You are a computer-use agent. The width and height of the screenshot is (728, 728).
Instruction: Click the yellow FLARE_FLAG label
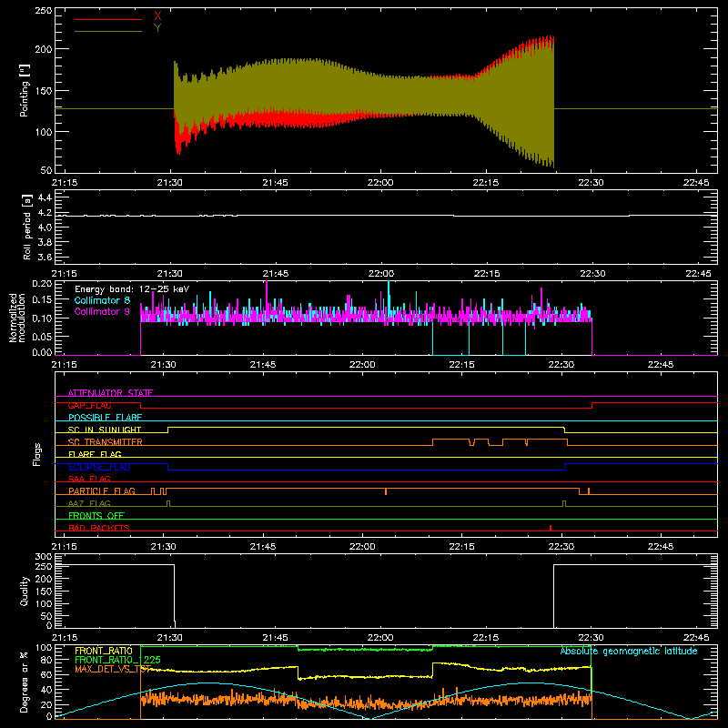pyautogui.click(x=95, y=454)
